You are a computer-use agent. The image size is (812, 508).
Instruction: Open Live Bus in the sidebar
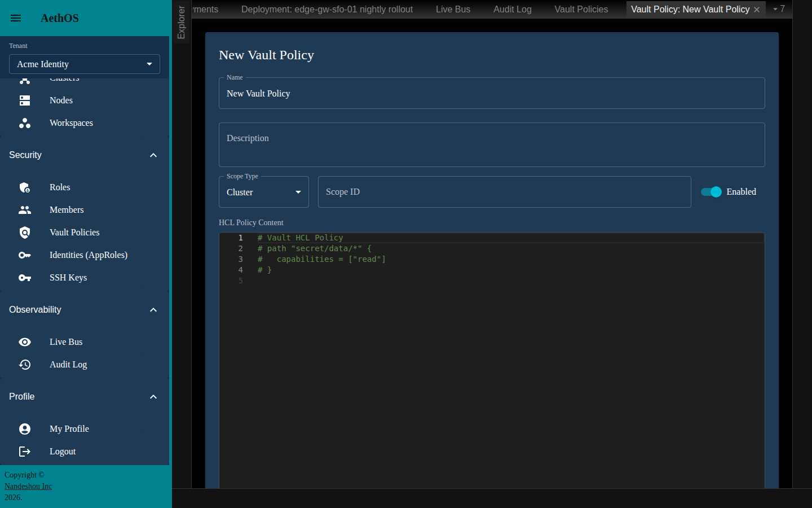(85, 342)
